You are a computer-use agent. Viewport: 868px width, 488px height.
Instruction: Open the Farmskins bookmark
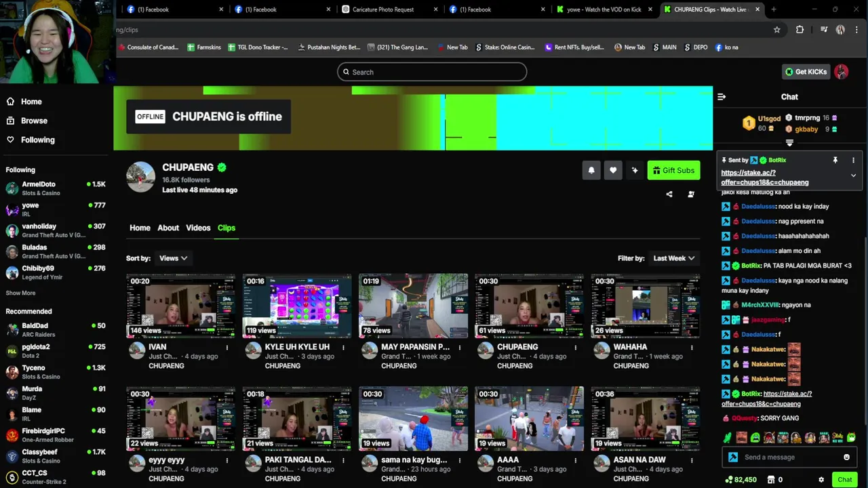(203, 47)
